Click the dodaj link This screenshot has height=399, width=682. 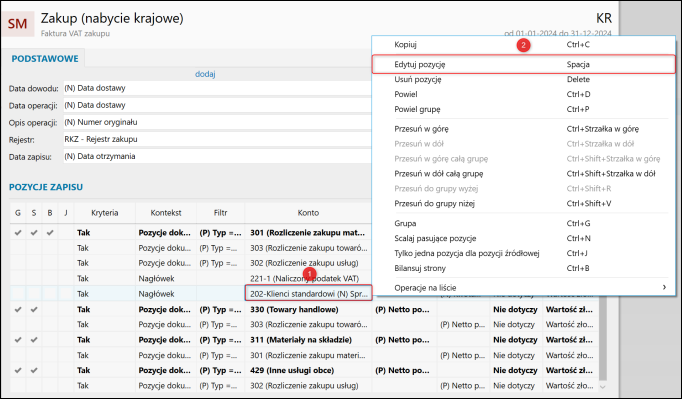[x=205, y=74]
